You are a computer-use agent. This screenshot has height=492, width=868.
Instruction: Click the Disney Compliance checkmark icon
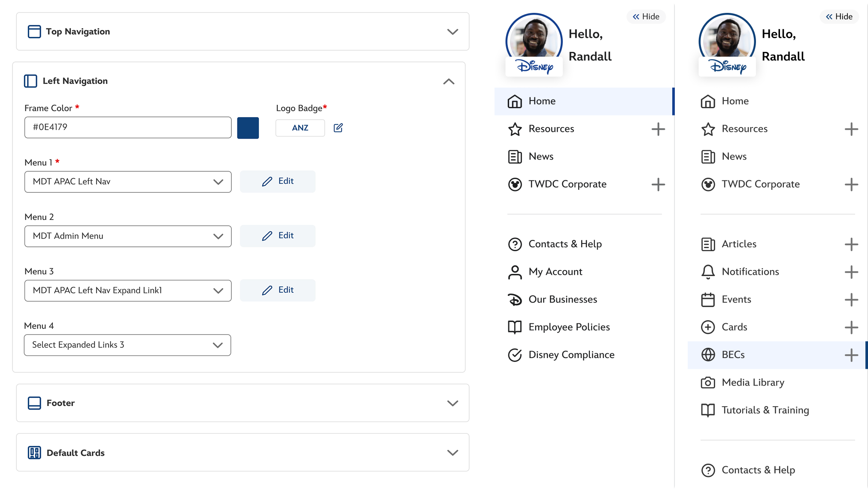(x=515, y=355)
